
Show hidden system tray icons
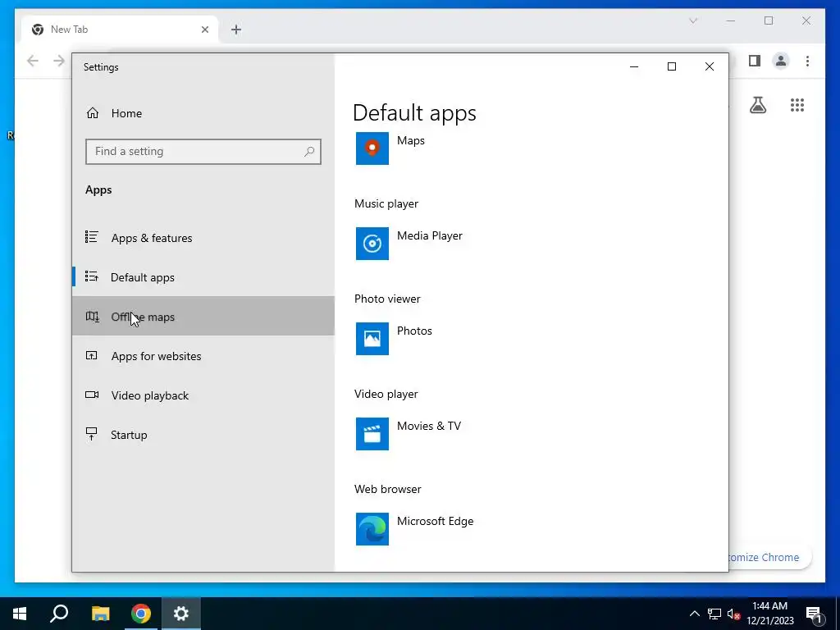coord(694,614)
